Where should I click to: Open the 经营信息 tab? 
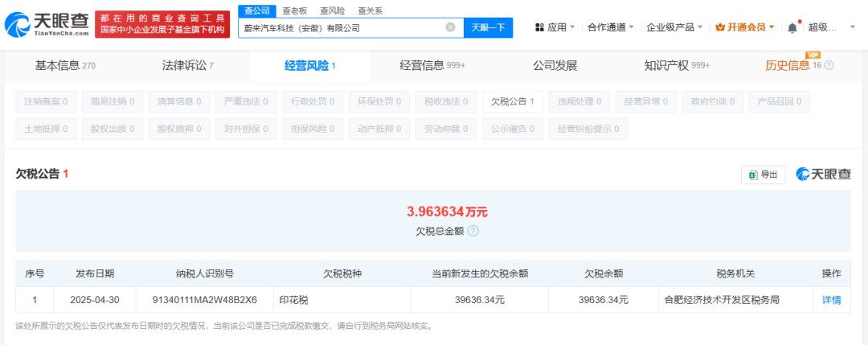pos(432,66)
